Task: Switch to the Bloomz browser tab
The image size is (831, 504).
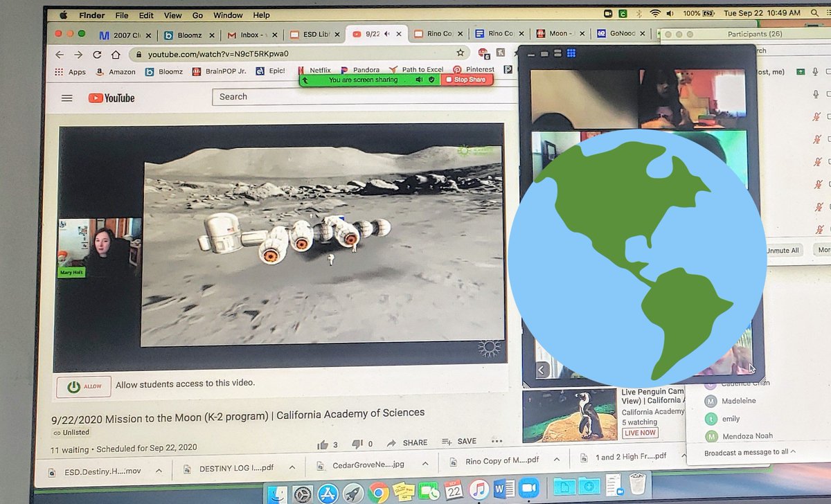Action: (188, 35)
